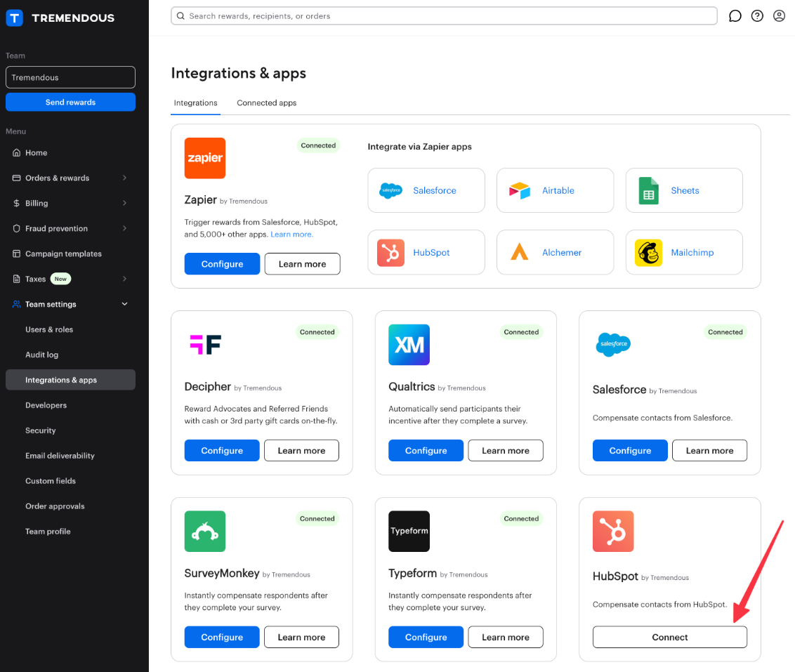
Task: Follow the Zapier Learn more link
Action: [291, 235]
